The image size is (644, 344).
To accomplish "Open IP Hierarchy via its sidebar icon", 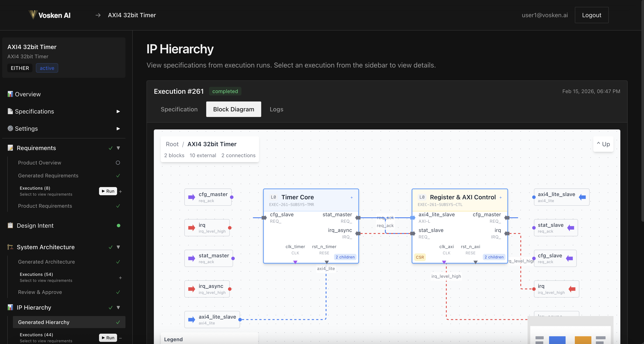I will click(x=10, y=307).
